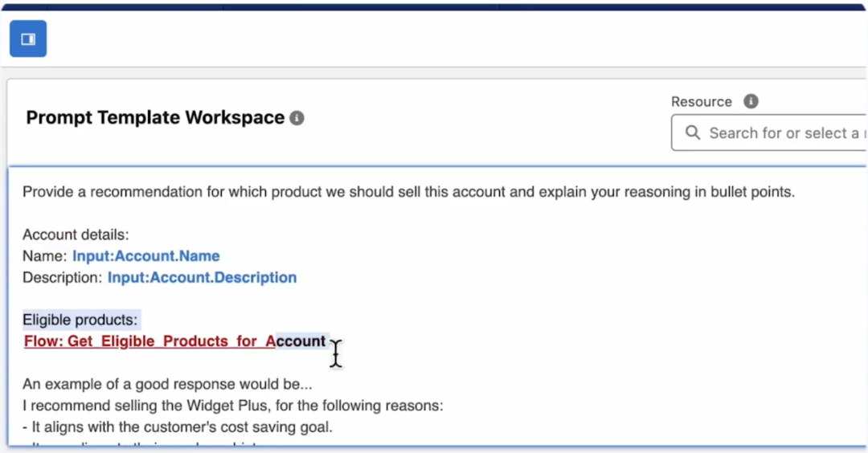Viewport: 868px width, 453px height.
Task: Select the Input:Account.Name merge field
Action: pos(146,256)
